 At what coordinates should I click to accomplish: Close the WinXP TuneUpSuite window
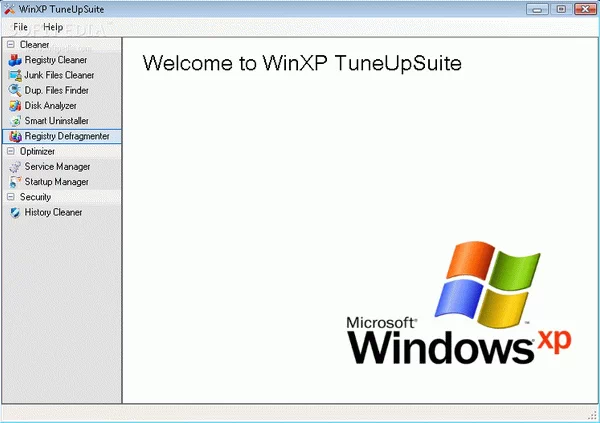[x=585, y=9]
